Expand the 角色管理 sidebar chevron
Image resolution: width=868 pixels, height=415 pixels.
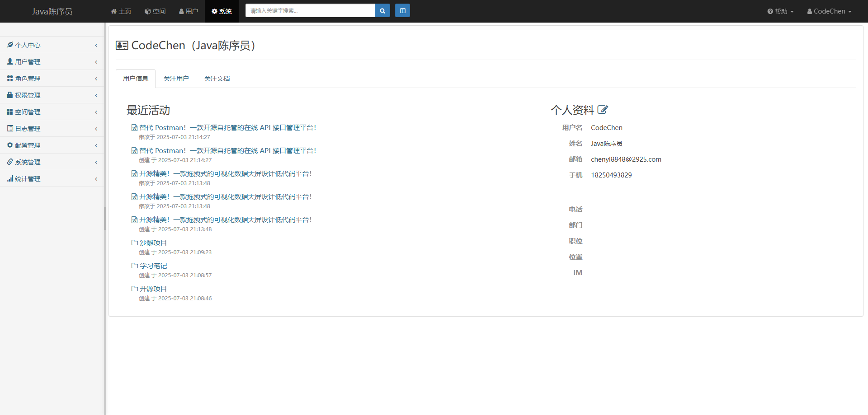96,79
